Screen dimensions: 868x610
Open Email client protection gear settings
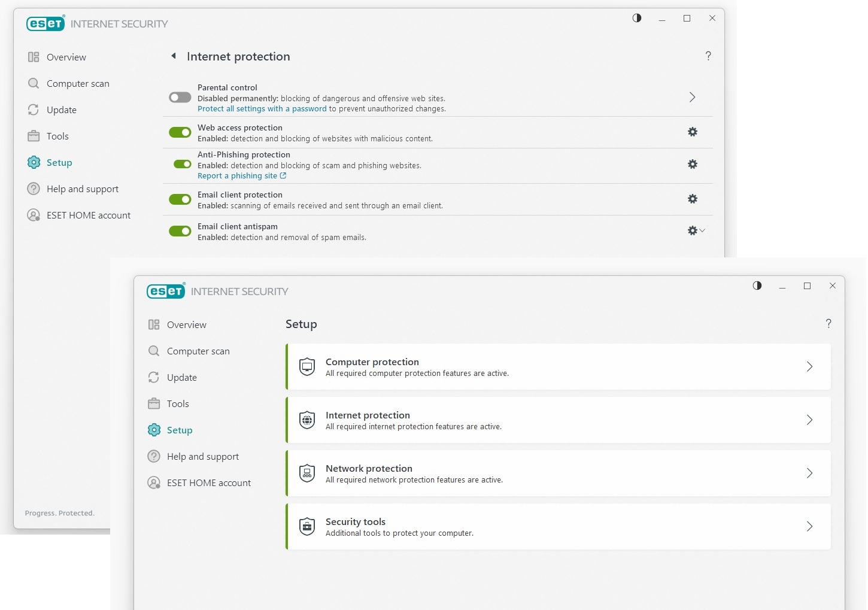[693, 199]
